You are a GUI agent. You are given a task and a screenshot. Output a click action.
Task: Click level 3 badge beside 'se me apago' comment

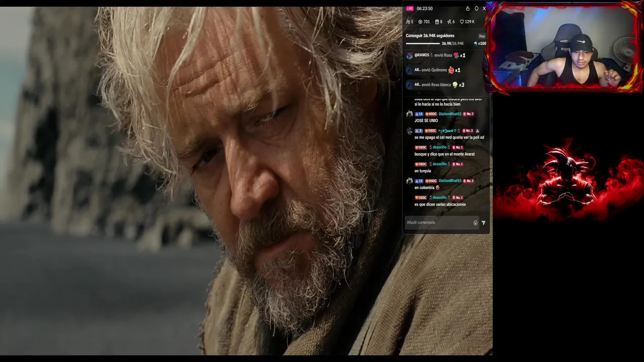point(419,131)
